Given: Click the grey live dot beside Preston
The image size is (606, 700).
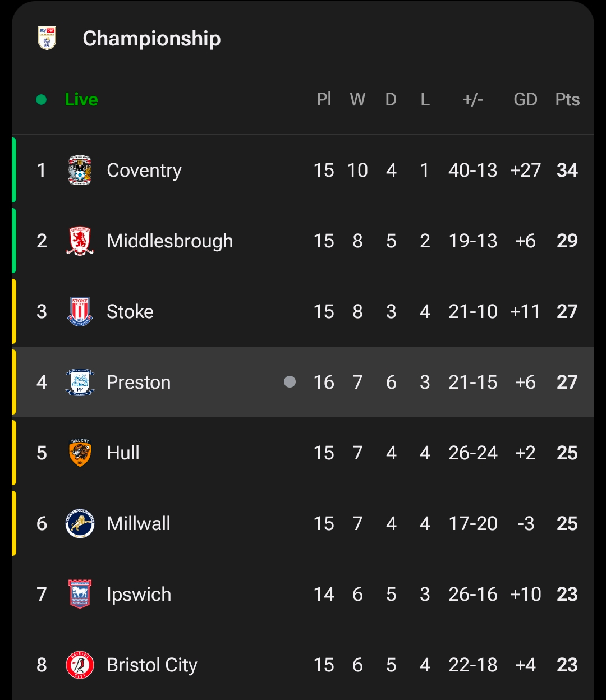Looking at the screenshot, I should point(290,382).
